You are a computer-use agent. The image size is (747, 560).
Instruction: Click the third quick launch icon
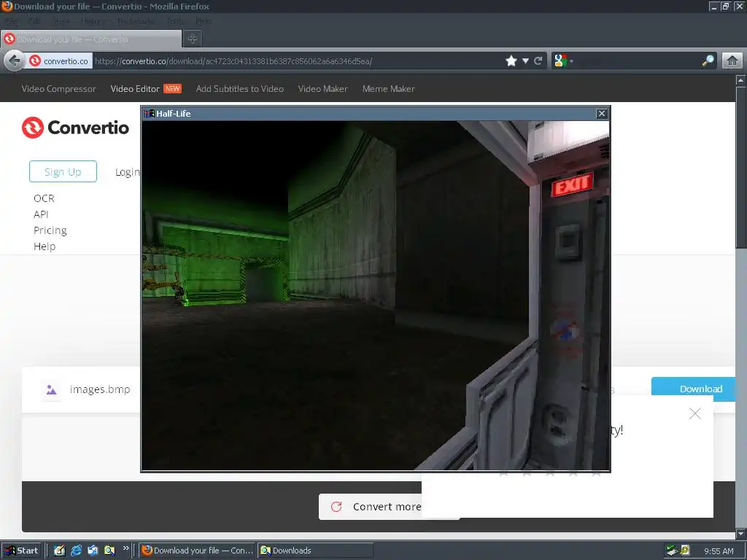(x=93, y=551)
